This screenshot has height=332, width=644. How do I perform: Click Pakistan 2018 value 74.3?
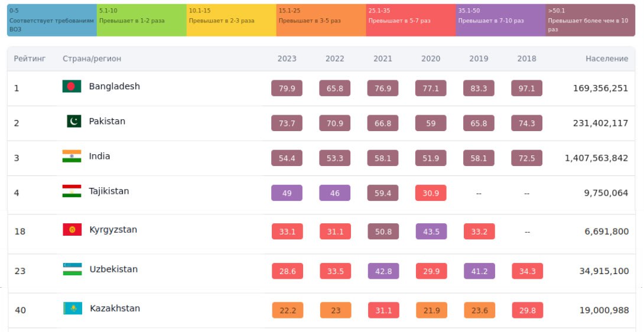click(x=526, y=123)
